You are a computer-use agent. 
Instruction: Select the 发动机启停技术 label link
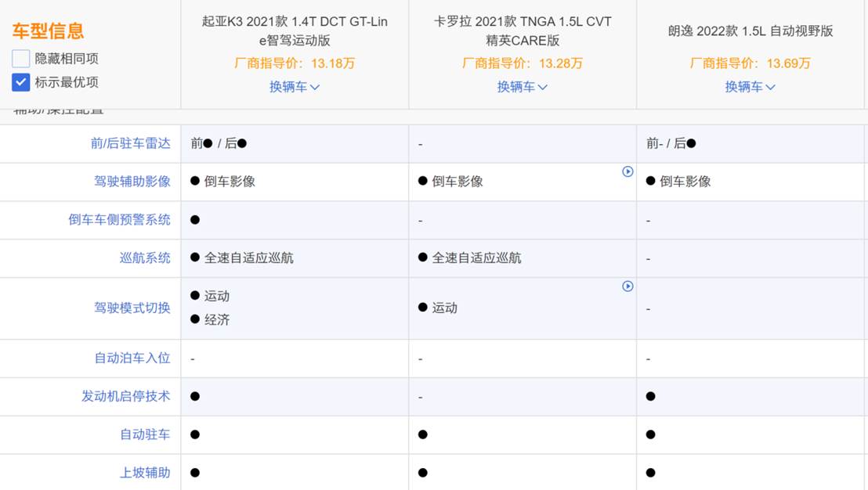[x=125, y=397]
